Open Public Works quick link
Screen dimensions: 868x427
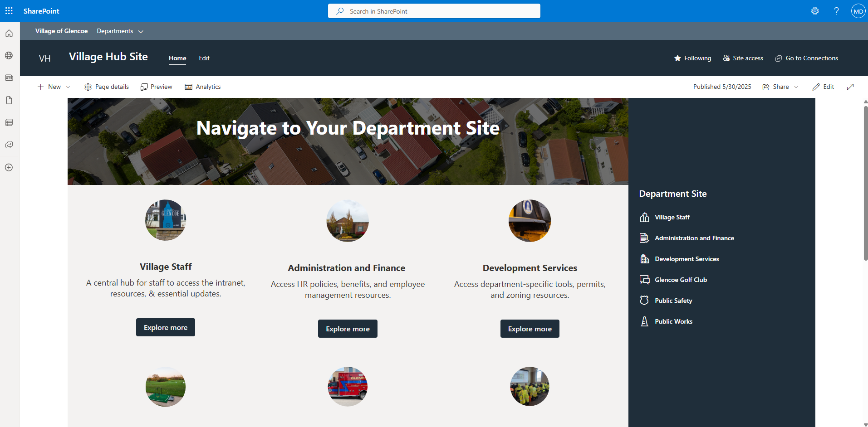pos(666,321)
